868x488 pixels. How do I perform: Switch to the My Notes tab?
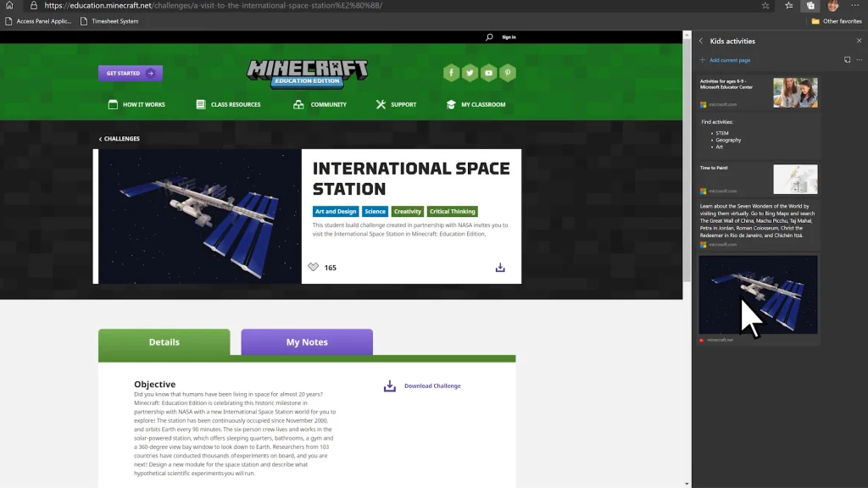click(307, 342)
